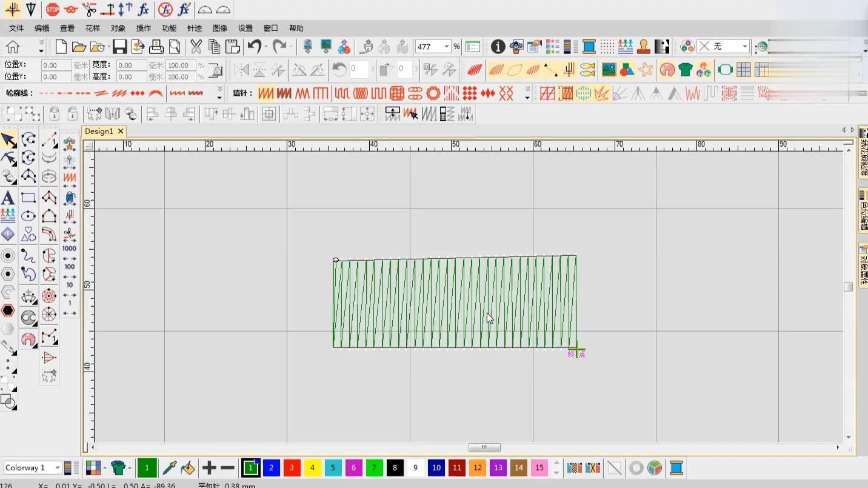Image resolution: width=868 pixels, height=488 pixels.
Task: Open the Colorway 1 dropdown
Action: click(58, 468)
